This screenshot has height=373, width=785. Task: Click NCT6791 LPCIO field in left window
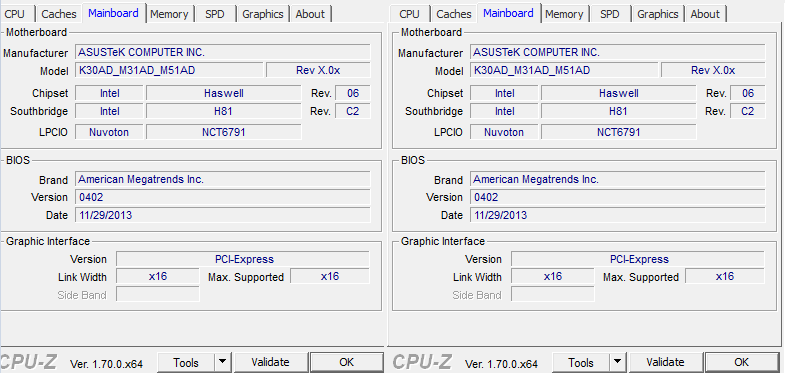(x=223, y=132)
